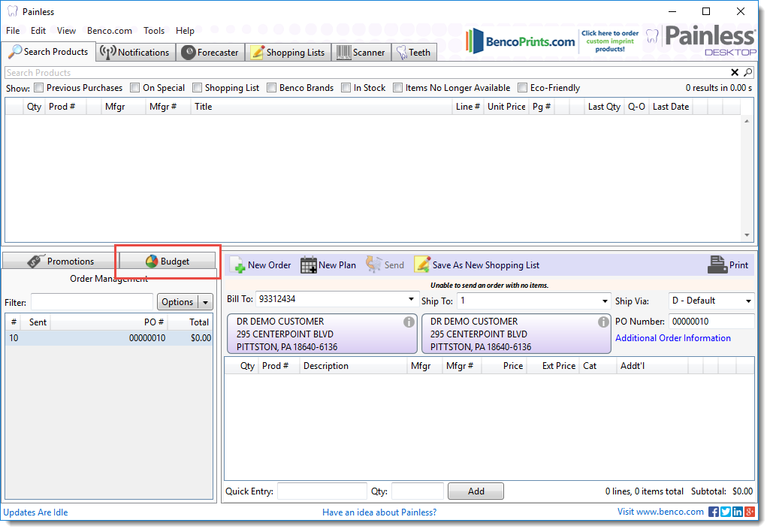Click the Print printer icon
Image resolution: width=770 pixels, height=532 pixels.
pos(717,264)
